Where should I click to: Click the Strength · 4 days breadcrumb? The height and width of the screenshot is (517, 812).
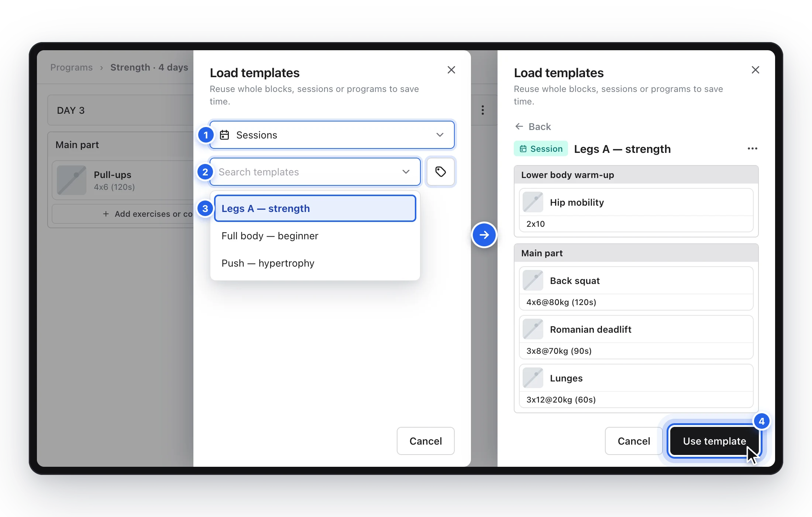coord(149,67)
